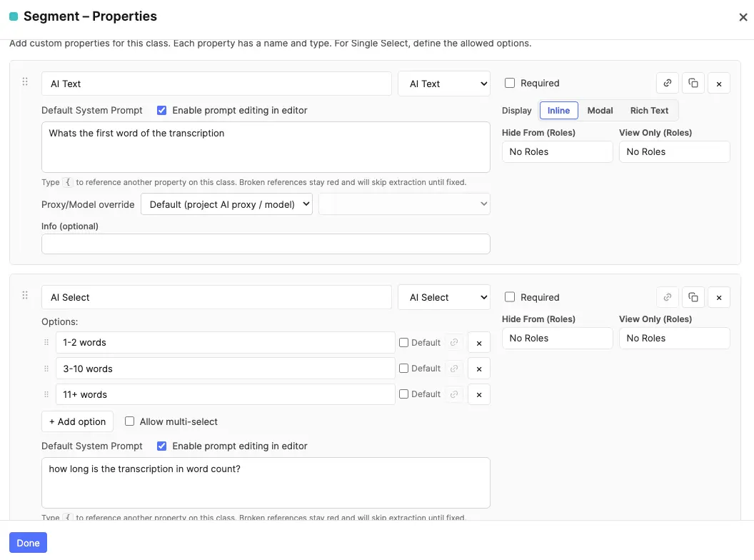The width and height of the screenshot is (754, 560).
Task: Edit the AI Select property name field
Action: [x=216, y=297]
